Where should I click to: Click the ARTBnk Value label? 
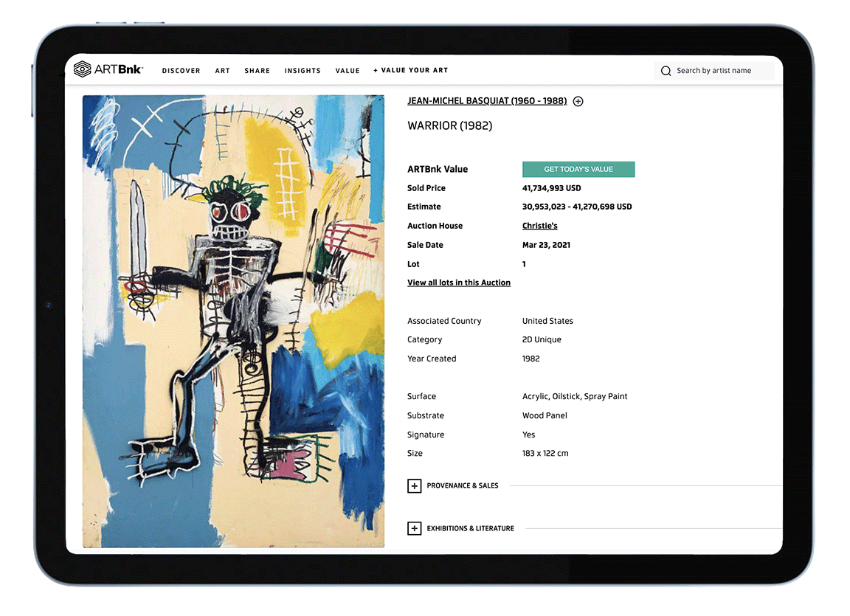pyautogui.click(x=438, y=169)
